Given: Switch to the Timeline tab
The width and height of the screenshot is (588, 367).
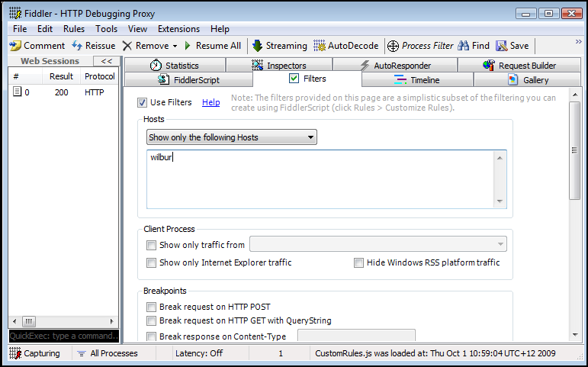Looking at the screenshot, I should [417, 80].
